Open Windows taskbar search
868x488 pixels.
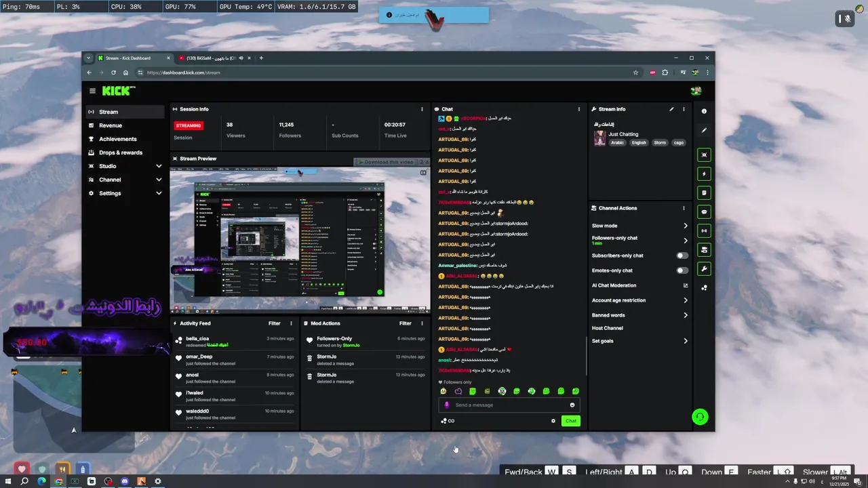click(24, 481)
